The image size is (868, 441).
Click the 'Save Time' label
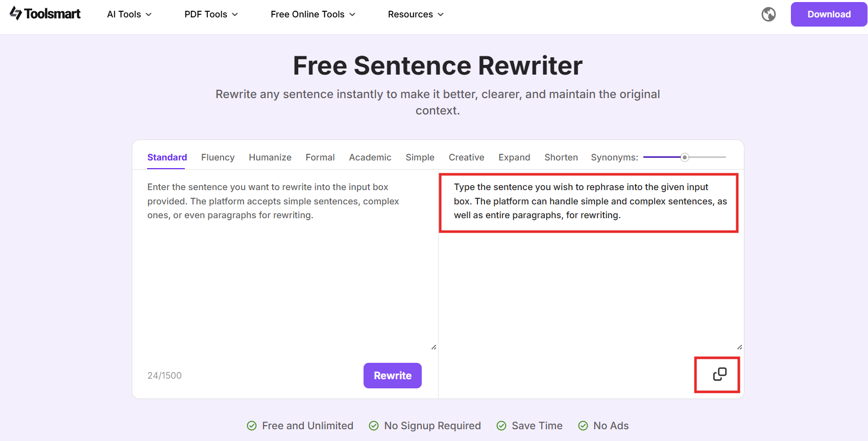coord(537,426)
